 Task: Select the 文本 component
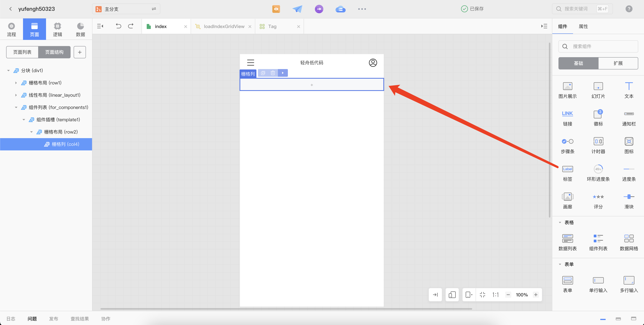tap(629, 90)
